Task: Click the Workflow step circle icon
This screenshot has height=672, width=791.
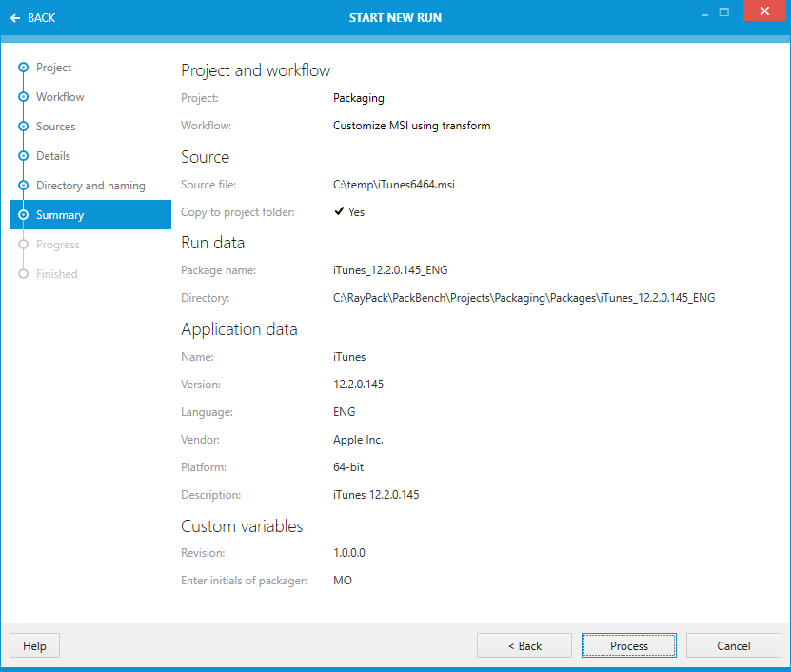Action: pyautogui.click(x=23, y=97)
